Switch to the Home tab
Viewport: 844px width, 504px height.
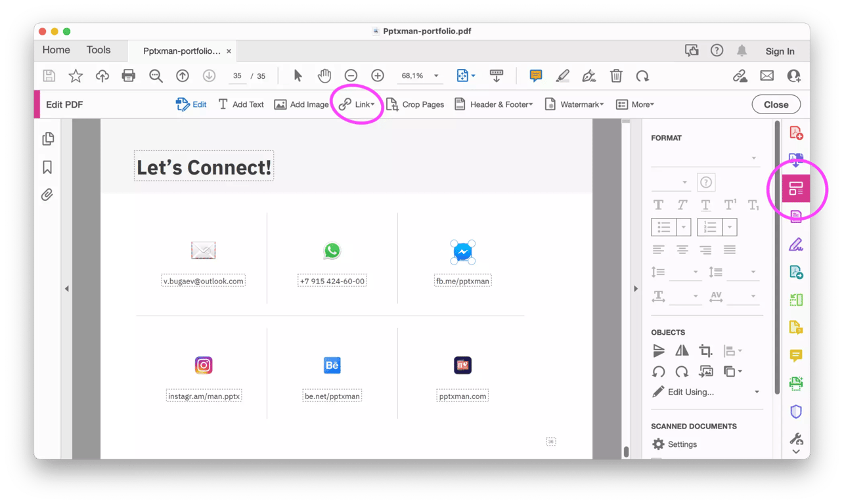point(56,51)
